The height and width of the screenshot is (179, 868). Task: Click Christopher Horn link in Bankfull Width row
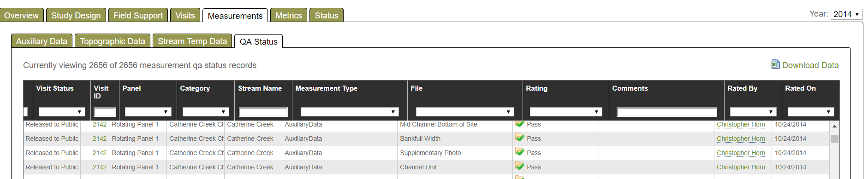pos(741,139)
